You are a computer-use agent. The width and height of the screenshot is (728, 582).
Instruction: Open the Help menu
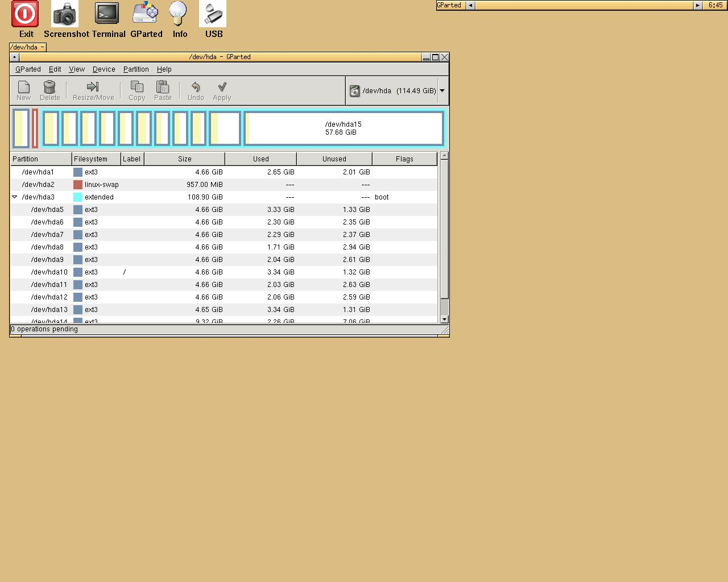[x=164, y=69]
